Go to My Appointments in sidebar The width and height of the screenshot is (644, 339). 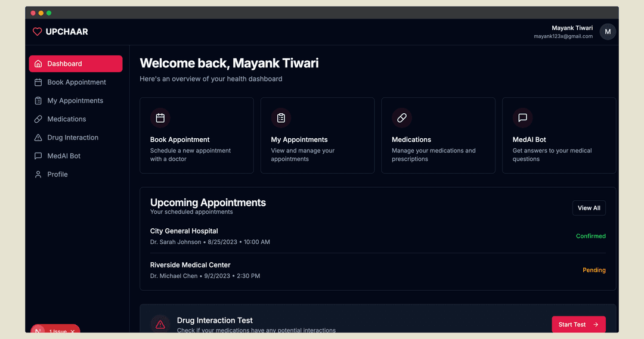coord(75,101)
